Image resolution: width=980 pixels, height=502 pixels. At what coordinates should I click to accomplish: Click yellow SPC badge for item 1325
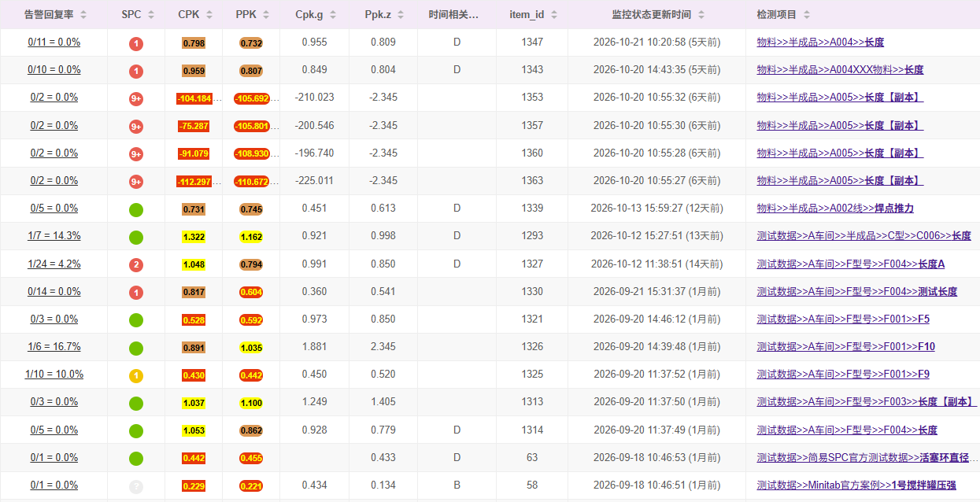pyautogui.click(x=136, y=375)
